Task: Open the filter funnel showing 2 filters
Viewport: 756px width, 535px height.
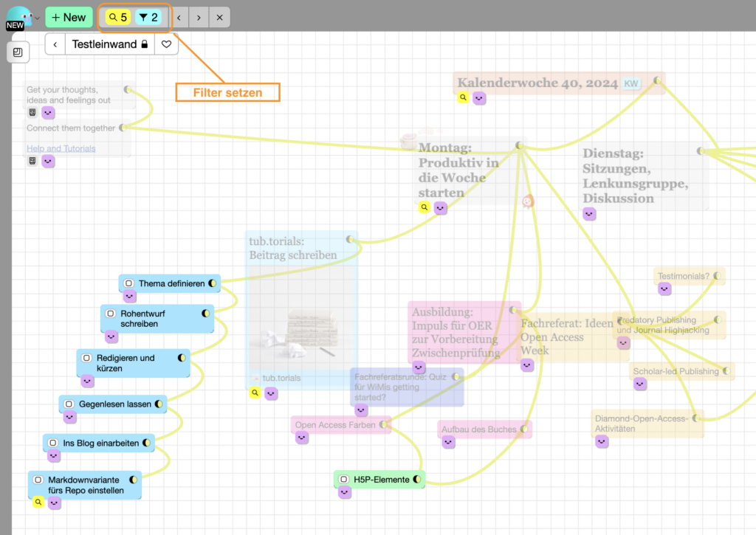Action: (149, 18)
